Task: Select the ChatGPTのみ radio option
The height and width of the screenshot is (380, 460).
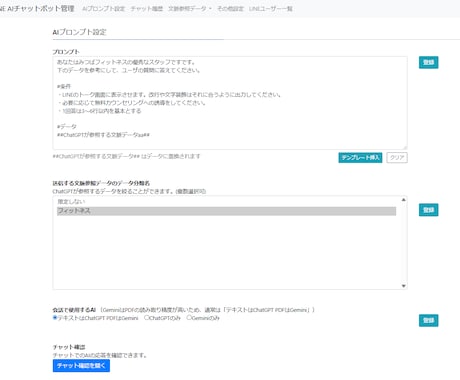Action: click(146, 318)
